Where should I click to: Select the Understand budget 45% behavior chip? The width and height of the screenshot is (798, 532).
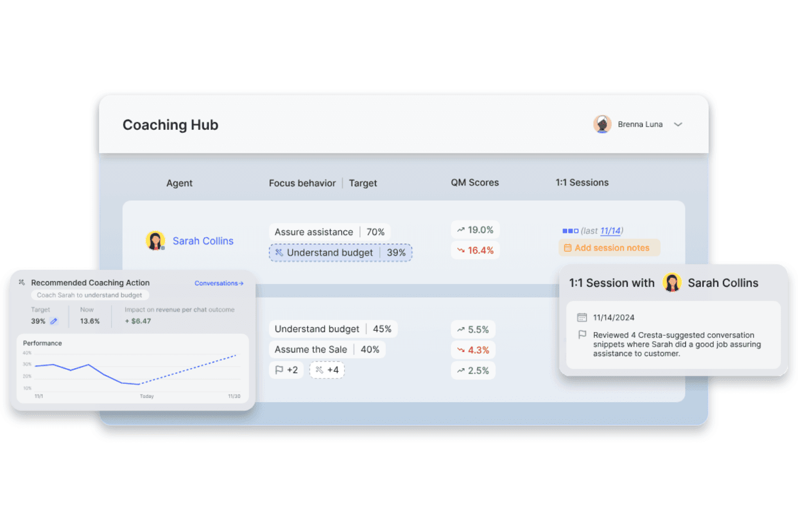pyautogui.click(x=333, y=329)
